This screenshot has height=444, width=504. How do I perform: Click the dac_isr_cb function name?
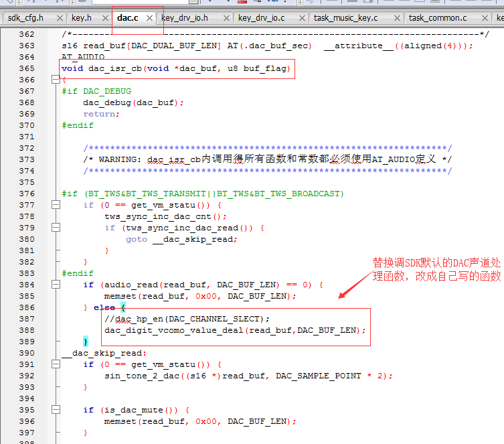[x=115, y=68]
